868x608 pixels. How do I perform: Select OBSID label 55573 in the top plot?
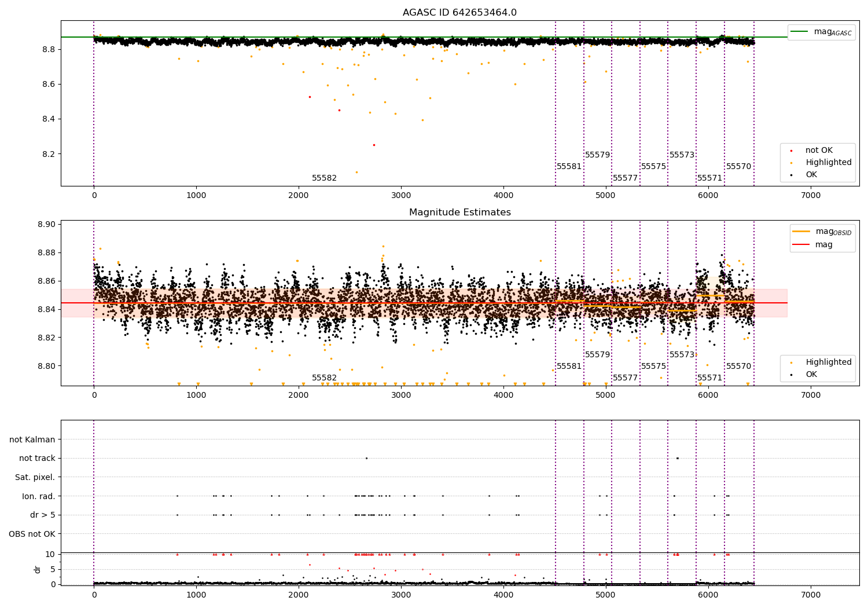(682, 155)
